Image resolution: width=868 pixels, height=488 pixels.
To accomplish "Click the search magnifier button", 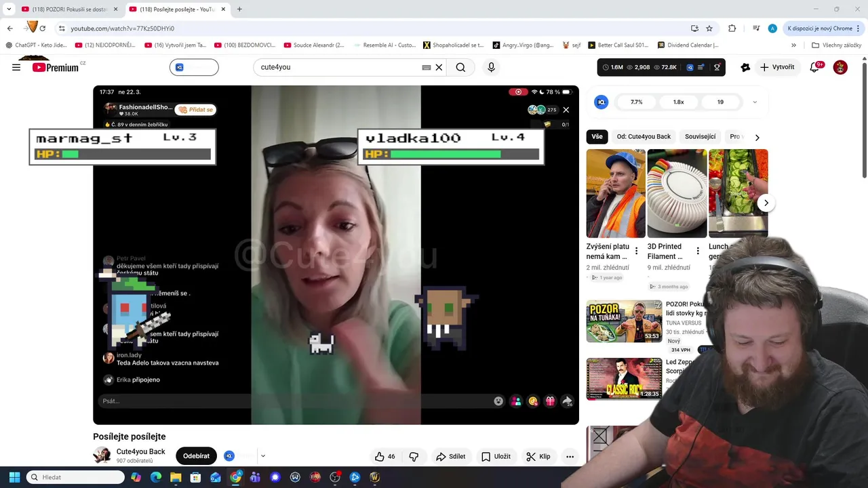I will 460,67.
